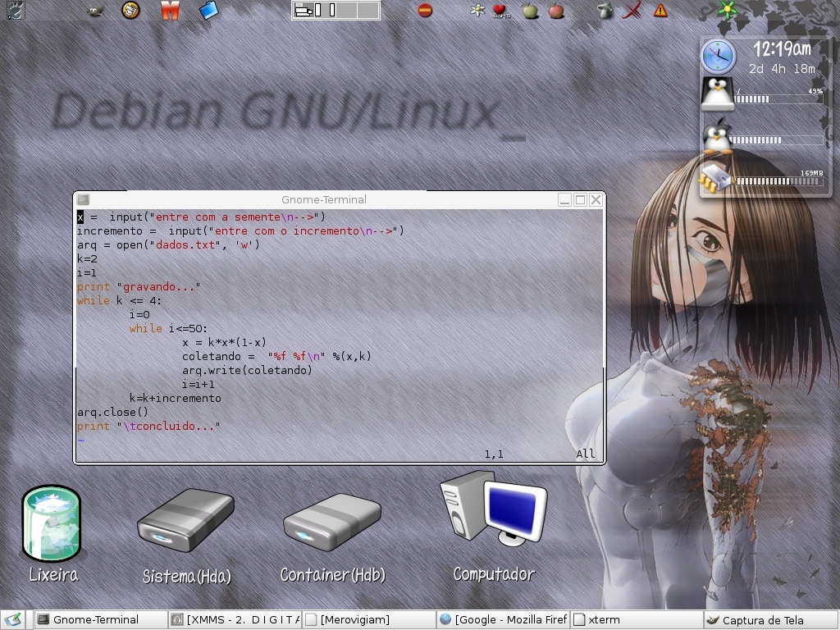The height and width of the screenshot is (630, 840).
Task: Open Gnome-Terminal window menu icon in titlebar
Action: [x=83, y=200]
